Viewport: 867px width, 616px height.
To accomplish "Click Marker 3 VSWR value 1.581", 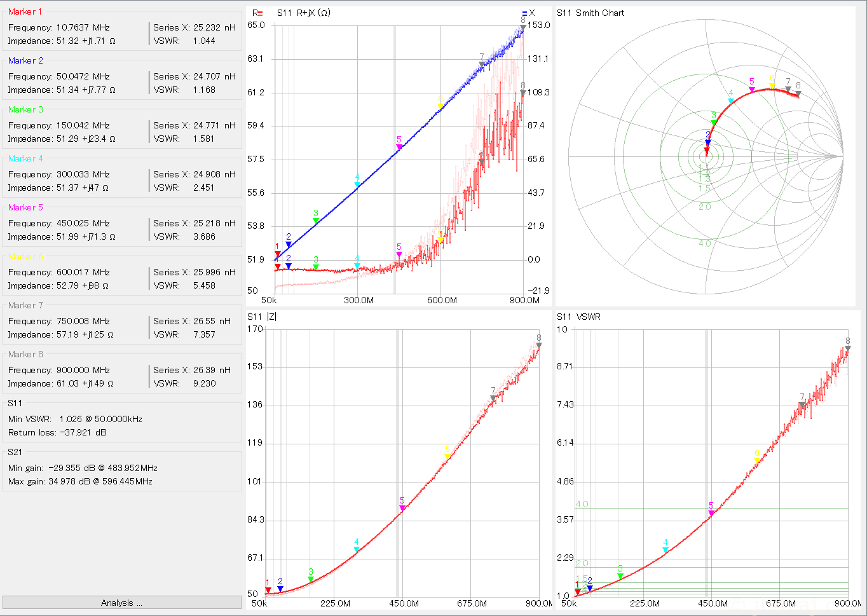I will (204, 139).
